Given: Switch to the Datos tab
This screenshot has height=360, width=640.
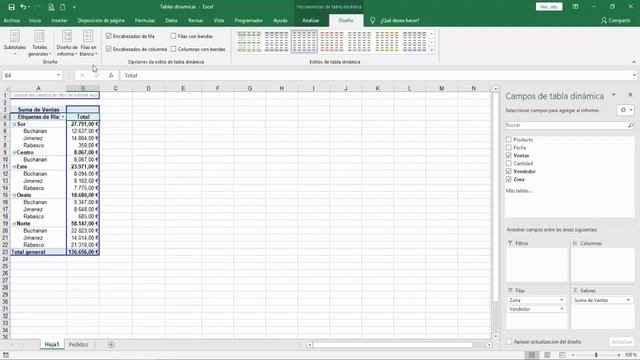Looking at the screenshot, I should [x=171, y=20].
